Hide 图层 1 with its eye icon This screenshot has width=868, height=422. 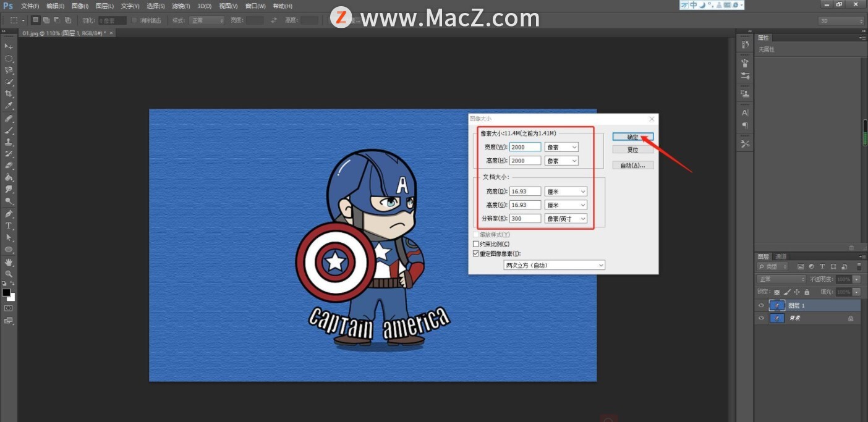click(x=761, y=306)
